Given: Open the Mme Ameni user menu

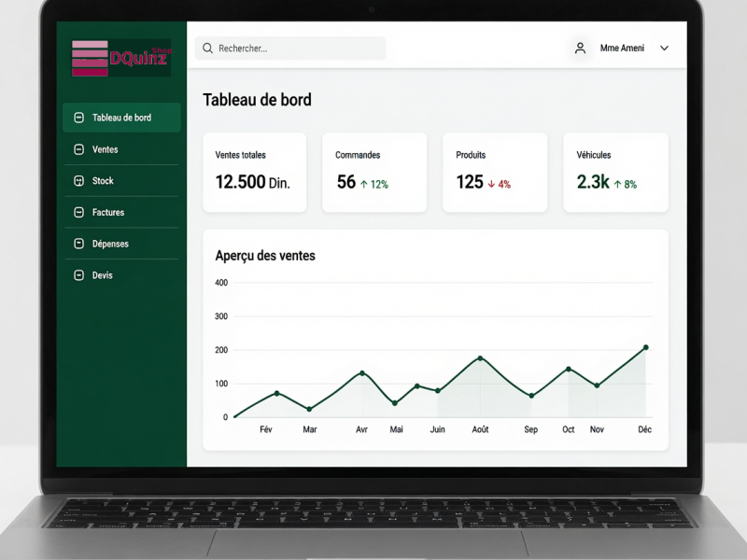Looking at the screenshot, I should [x=622, y=49].
